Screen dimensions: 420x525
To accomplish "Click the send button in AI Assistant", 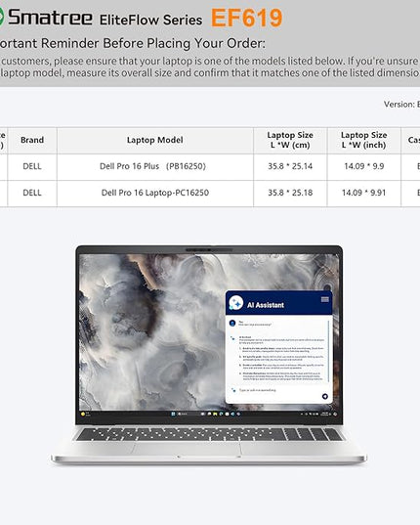I will [x=324, y=396].
